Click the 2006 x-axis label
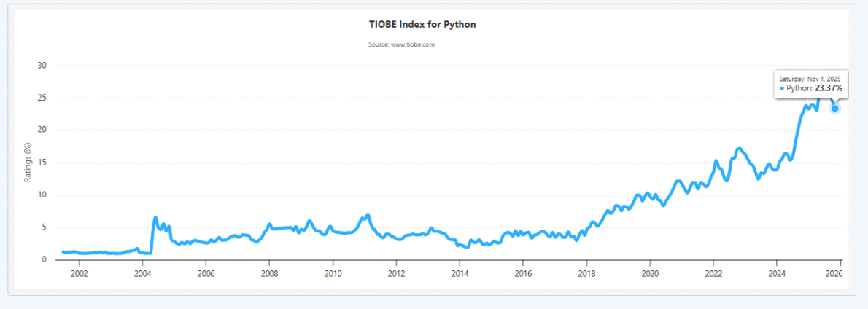This screenshot has height=309, width=868. (206, 273)
